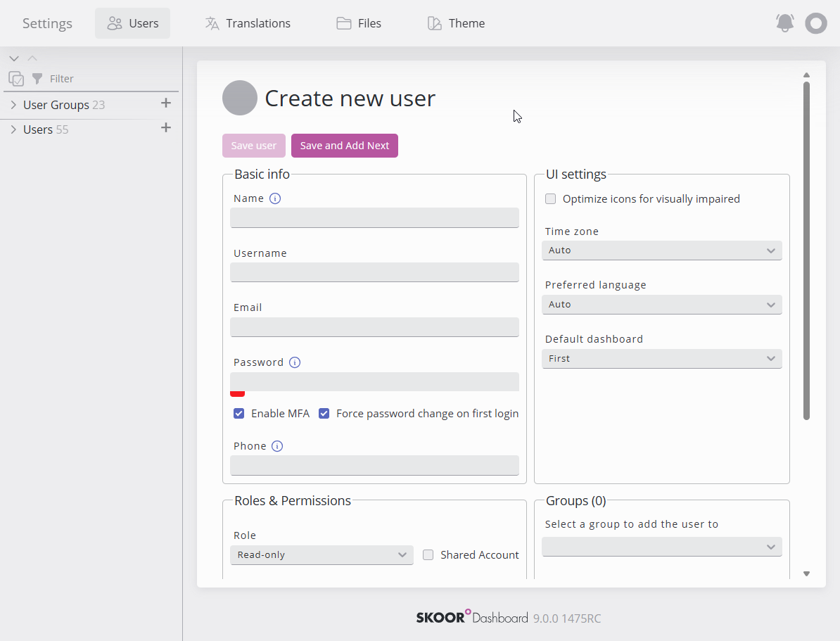The width and height of the screenshot is (840, 641).
Task: Enable Optimize icons for visually impaired
Action: pyautogui.click(x=551, y=199)
